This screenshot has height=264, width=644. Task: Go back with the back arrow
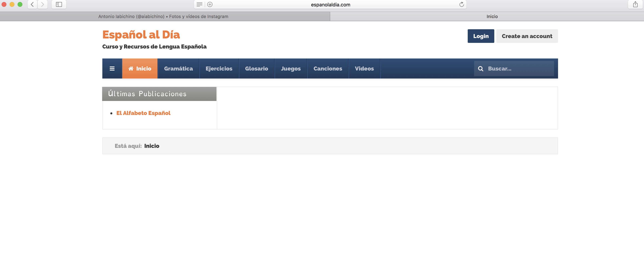(x=32, y=4)
